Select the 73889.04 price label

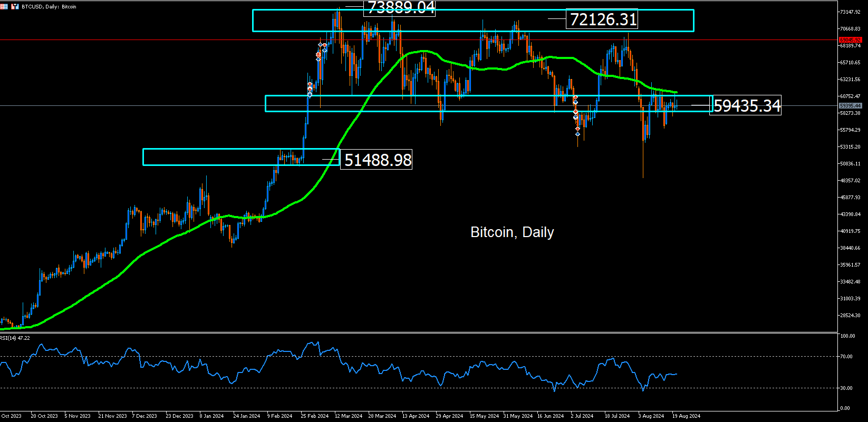(x=399, y=8)
